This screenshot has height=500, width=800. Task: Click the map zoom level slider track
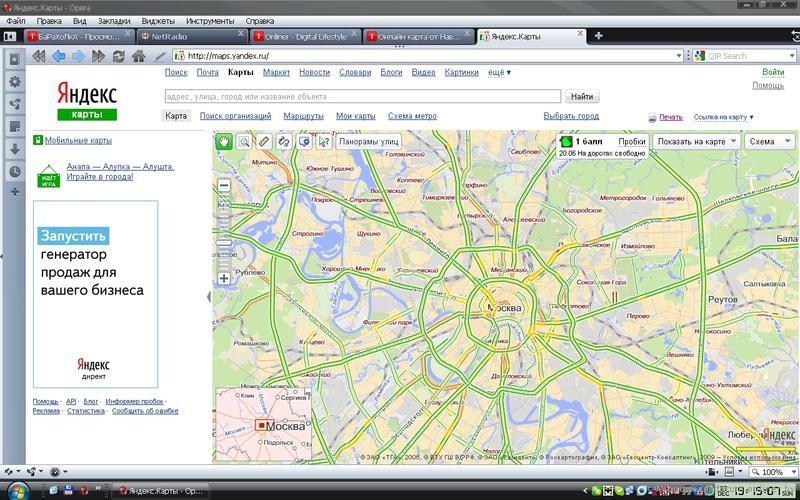pos(224,232)
